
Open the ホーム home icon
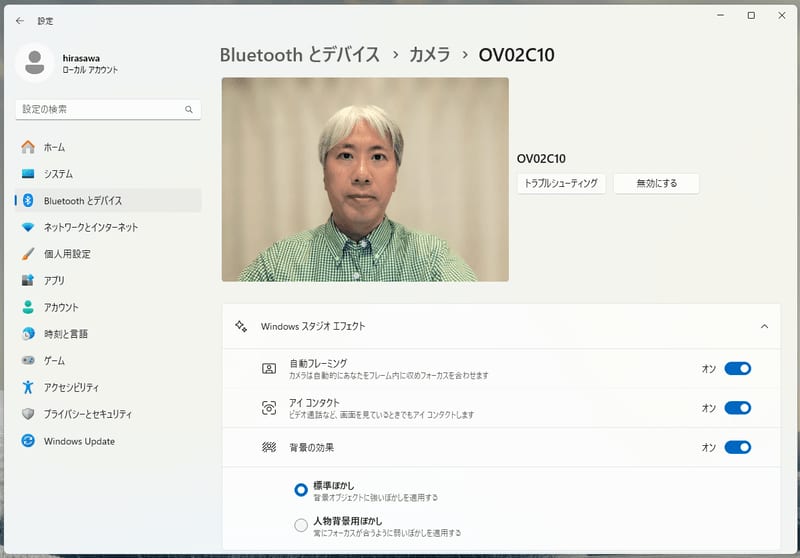pyautogui.click(x=28, y=147)
